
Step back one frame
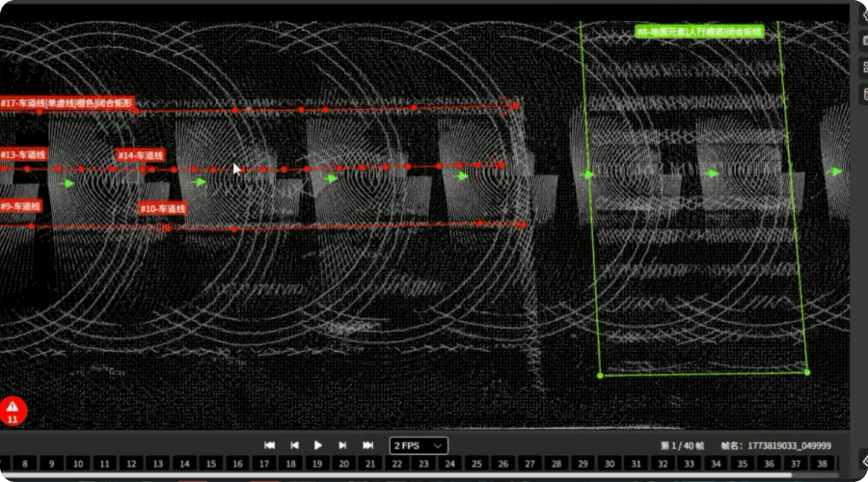294,445
